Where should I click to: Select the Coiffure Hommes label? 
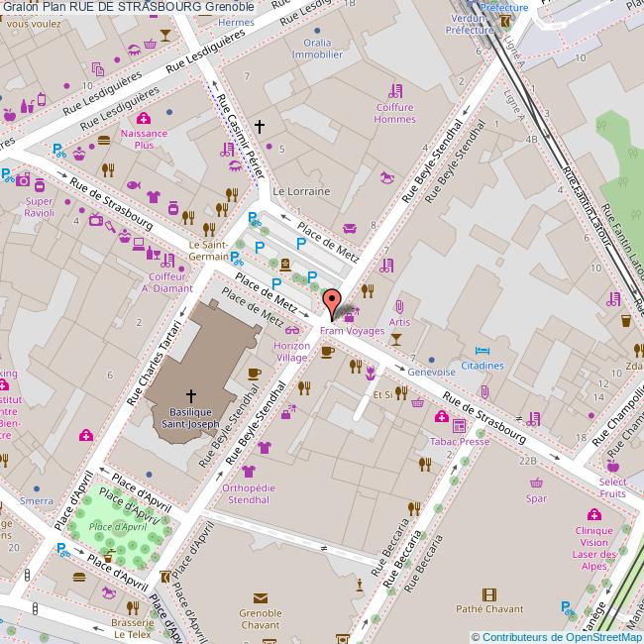pos(394,113)
